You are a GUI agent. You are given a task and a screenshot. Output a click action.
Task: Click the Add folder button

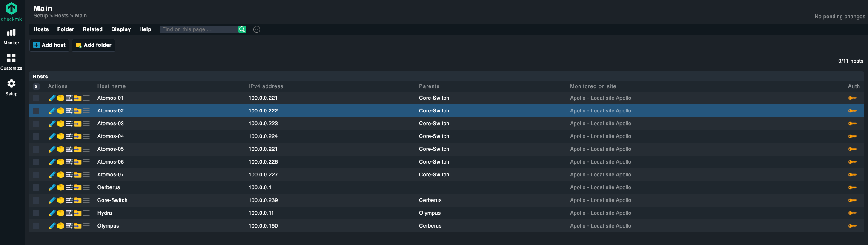[93, 45]
